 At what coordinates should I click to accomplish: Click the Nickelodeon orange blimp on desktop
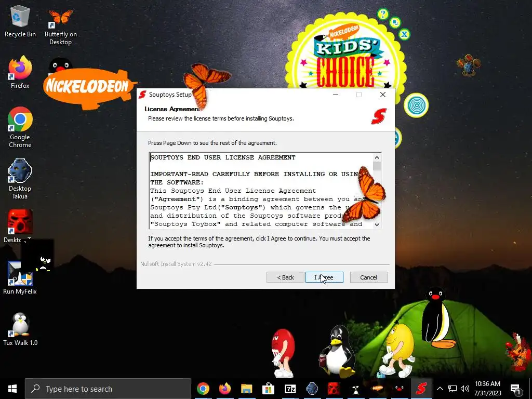(x=90, y=88)
